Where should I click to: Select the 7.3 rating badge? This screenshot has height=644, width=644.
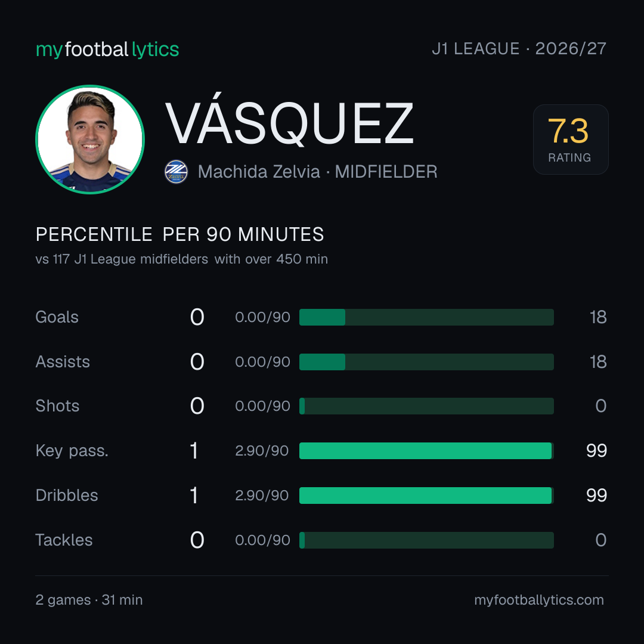pos(571,139)
